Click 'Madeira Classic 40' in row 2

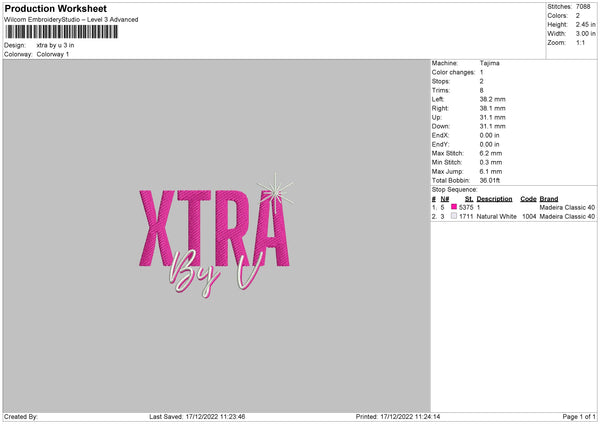click(x=567, y=217)
